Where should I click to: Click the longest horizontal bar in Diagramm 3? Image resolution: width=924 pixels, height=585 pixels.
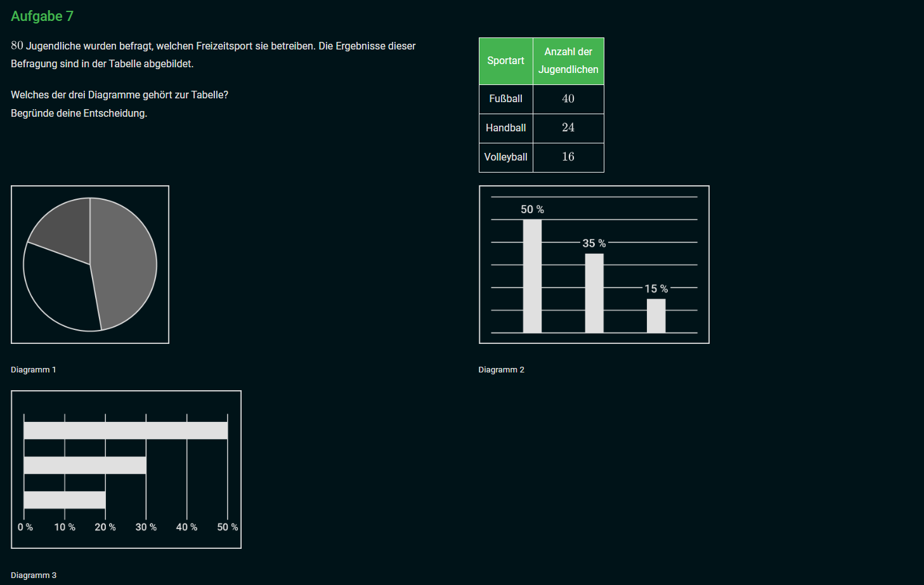click(126, 430)
